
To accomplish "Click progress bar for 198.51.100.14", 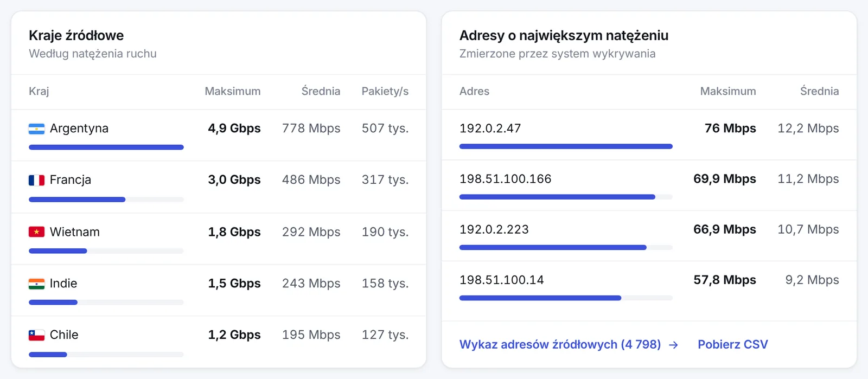I will (x=566, y=298).
